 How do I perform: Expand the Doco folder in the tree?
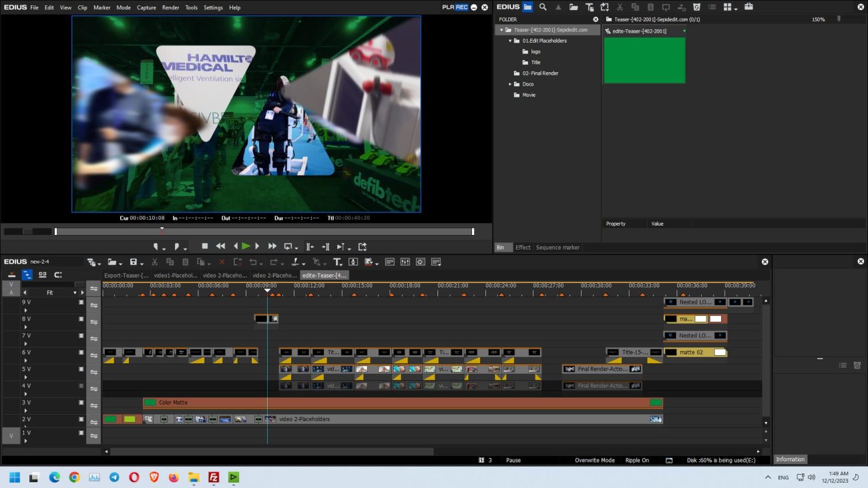pyautogui.click(x=510, y=84)
